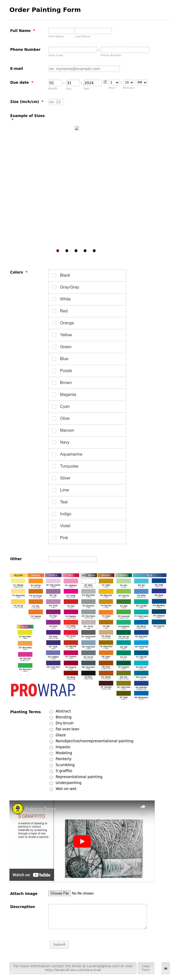Click the broken image placeholder under Example of Sizes

77,129
